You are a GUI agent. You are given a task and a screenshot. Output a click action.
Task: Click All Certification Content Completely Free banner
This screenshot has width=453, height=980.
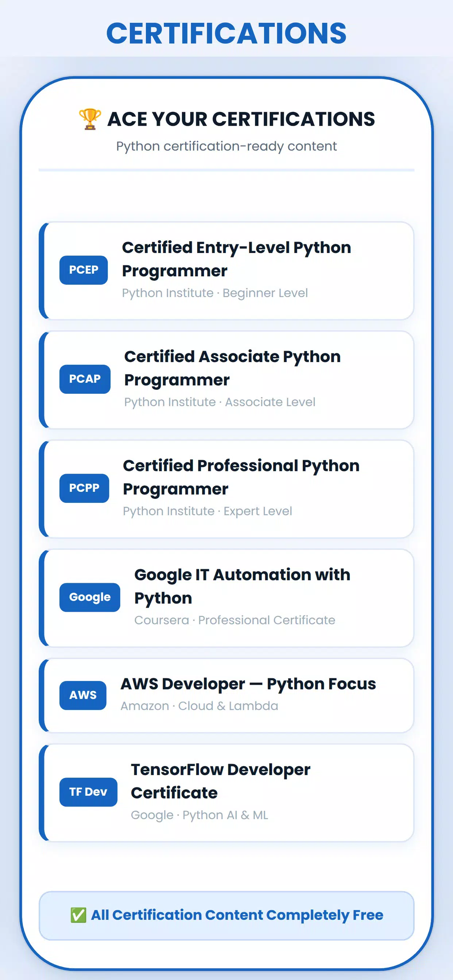[x=226, y=916]
